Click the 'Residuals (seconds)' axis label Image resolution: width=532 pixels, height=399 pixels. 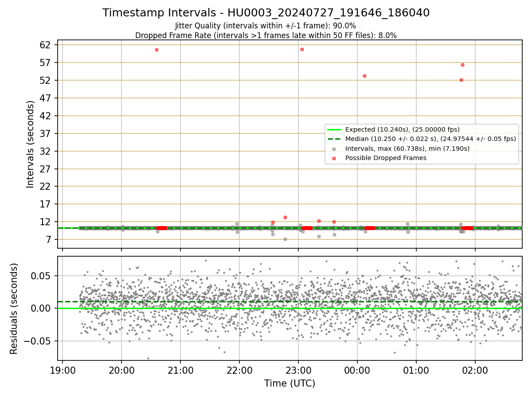click(x=14, y=309)
